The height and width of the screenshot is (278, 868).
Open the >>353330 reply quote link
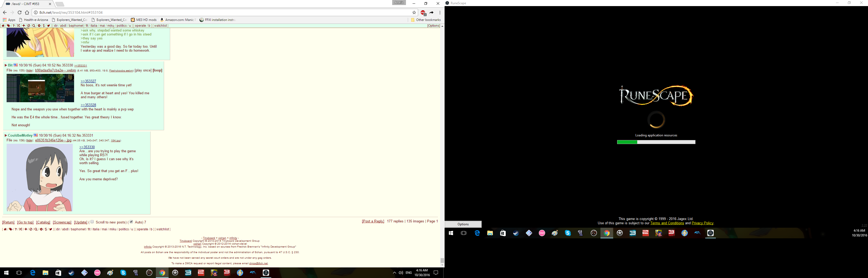[87, 147]
